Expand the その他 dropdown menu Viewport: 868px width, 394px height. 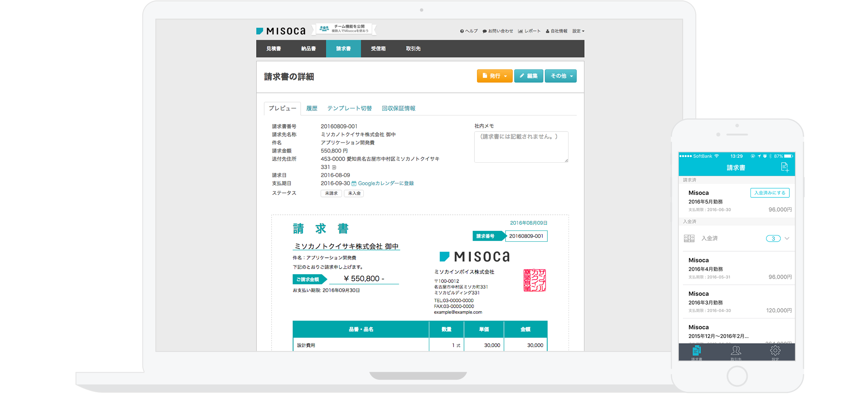561,76
